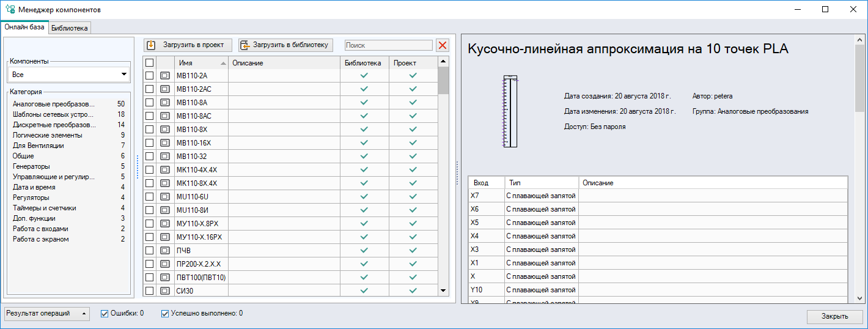Click the component icon next to ПЧВ
868x329 pixels.
pyautogui.click(x=165, y=251)
